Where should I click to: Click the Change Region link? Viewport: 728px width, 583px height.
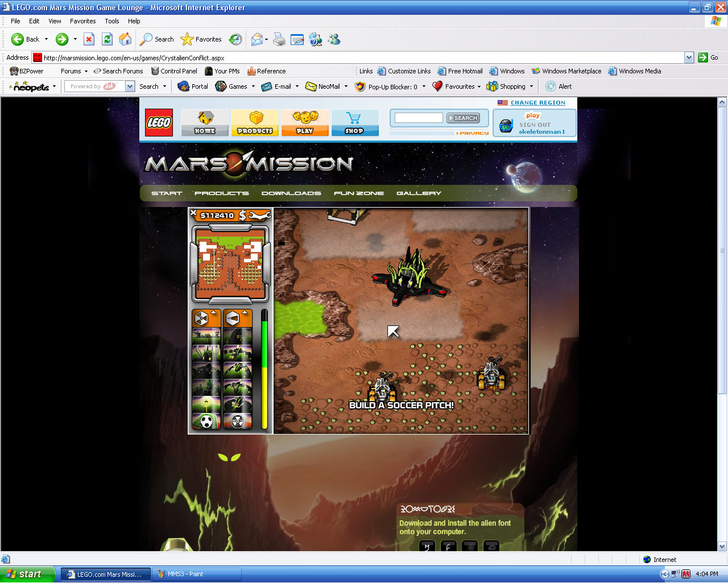click(537, 103)
